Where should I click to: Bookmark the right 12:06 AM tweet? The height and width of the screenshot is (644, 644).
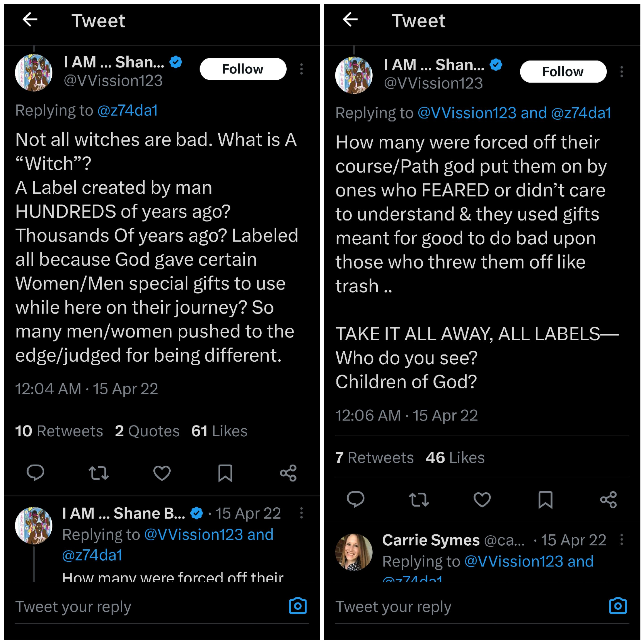click(545, 499)
